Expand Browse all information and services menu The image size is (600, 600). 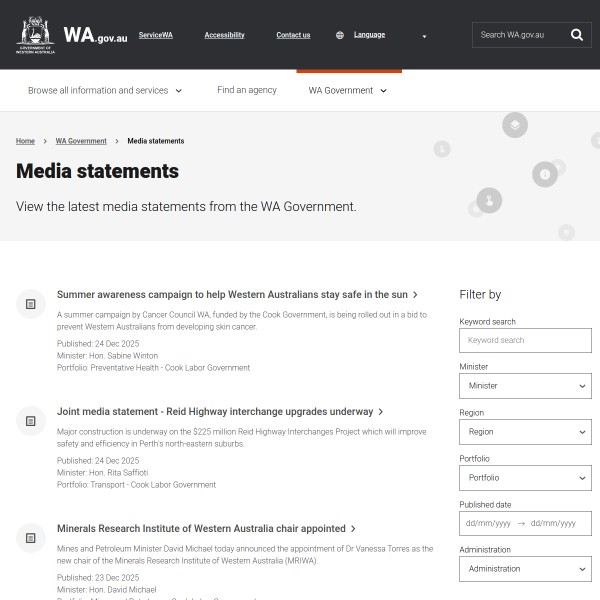click(105, 90)
